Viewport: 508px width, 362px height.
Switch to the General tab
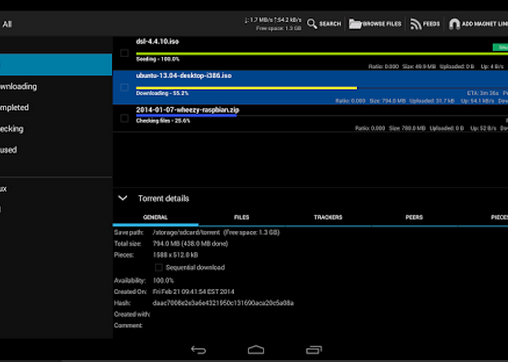click(155, 217)
